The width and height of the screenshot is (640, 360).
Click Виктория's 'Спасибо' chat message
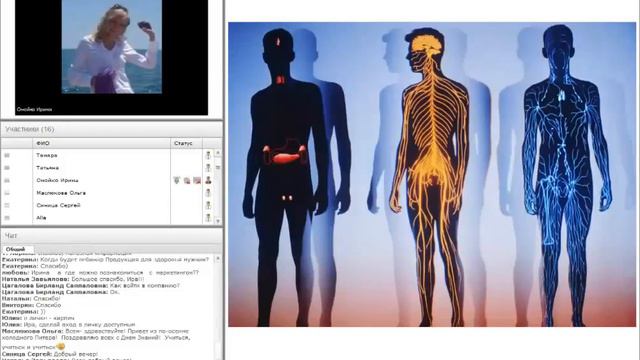click(x=31, y=305)
